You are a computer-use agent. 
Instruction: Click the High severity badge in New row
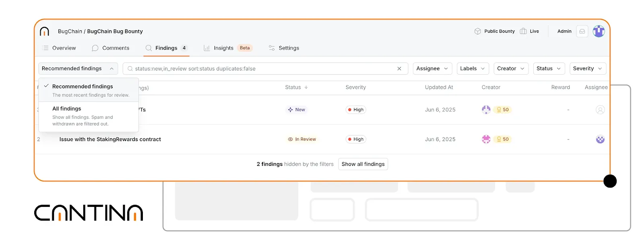click(x=356, y=110)
